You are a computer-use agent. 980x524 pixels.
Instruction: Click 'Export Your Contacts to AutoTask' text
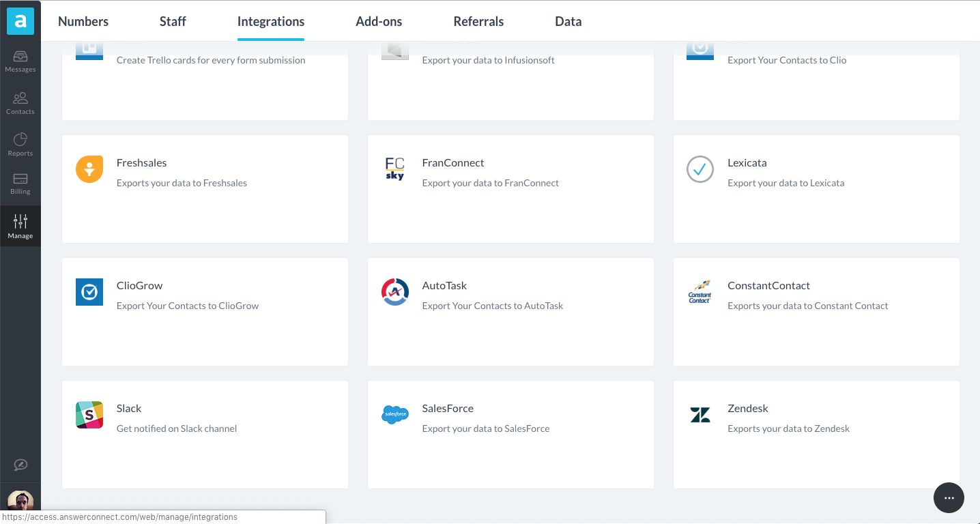tap(493, 306)
